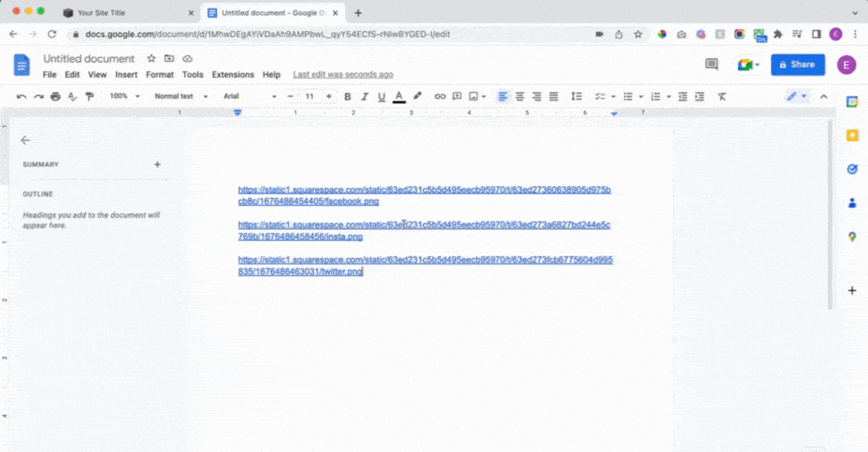This screenshot has height=452, width=868.
Task: Open the View menu
Action: click(x=97, y=75)
